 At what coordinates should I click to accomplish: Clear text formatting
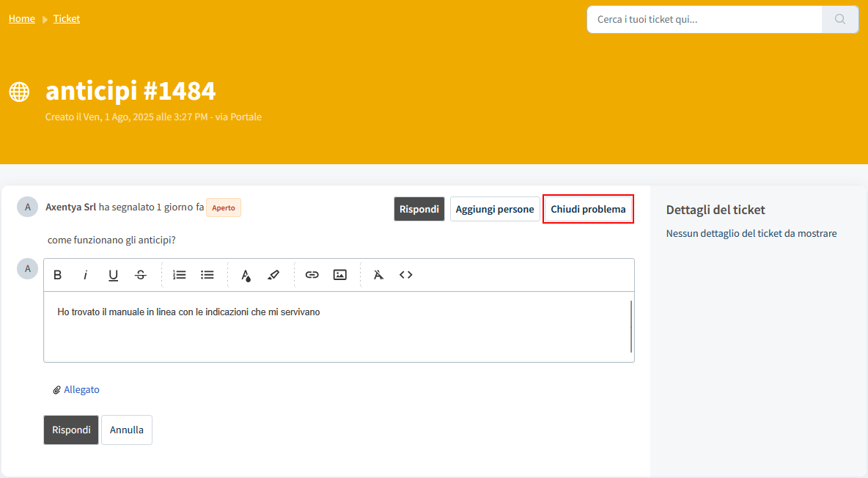click(378, 275)
